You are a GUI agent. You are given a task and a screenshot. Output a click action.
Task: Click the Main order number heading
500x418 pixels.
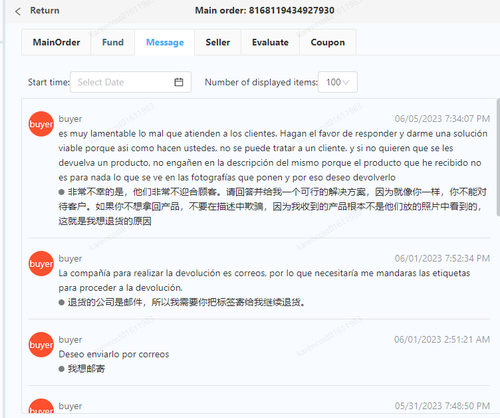pyautogui.click(x=265, y=11)
